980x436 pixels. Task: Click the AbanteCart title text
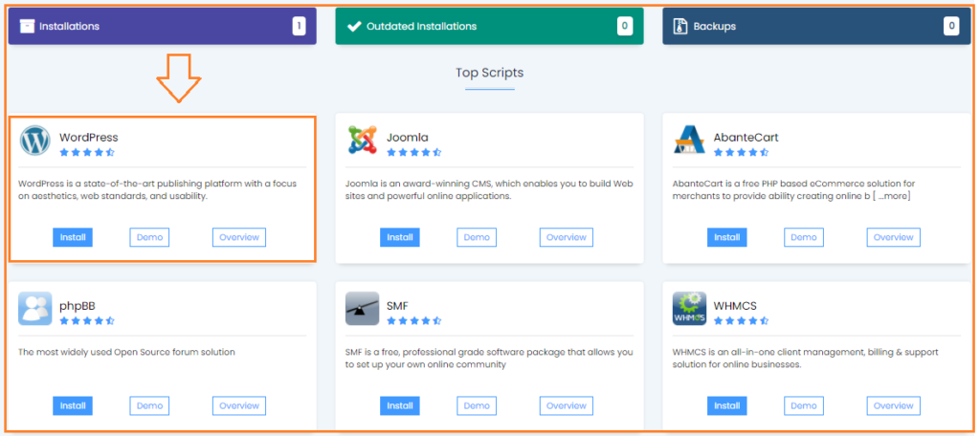(746, 138)
